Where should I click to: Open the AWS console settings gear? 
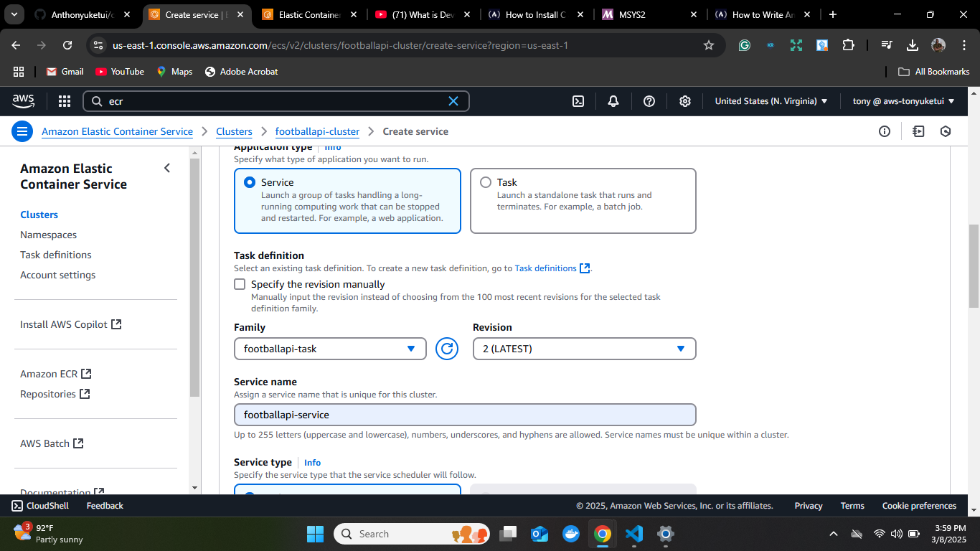click(x=685, y=101)
